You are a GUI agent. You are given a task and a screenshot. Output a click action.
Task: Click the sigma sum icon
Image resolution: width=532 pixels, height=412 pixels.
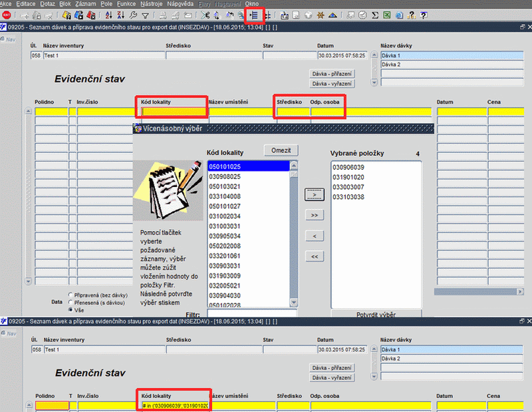pos(375,15)
